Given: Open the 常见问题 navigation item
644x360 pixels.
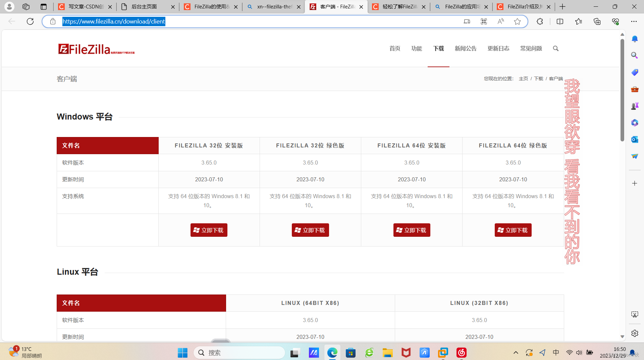Looking at the screenshot, I should click(x=531, y=48).
